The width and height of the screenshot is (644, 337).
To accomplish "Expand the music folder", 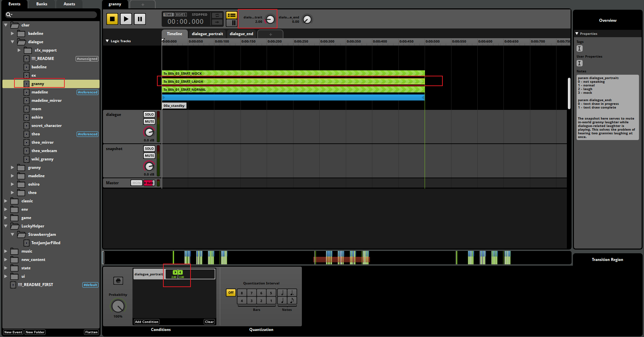I will 6,251.
